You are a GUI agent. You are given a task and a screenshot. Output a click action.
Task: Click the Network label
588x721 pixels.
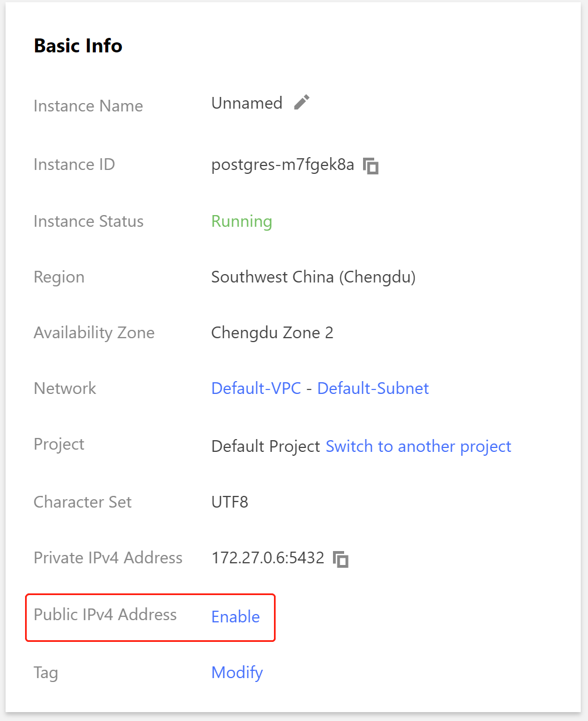(x=65, y=388)
